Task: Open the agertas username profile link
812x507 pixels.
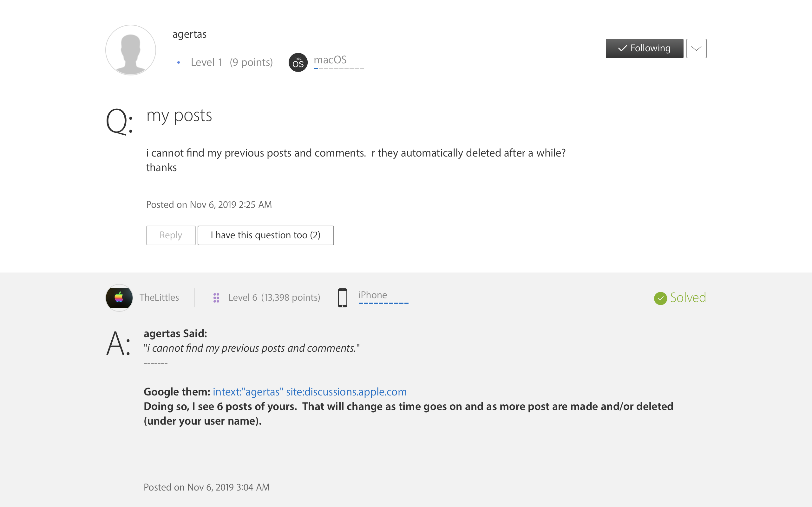Action: point(189,34)
